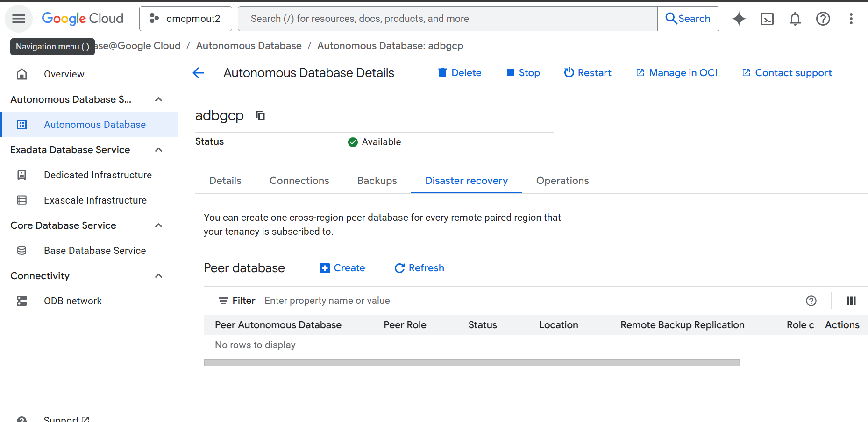Screen dimensions: 868x422
Task: Create a peer database
Action: [342, 268]
